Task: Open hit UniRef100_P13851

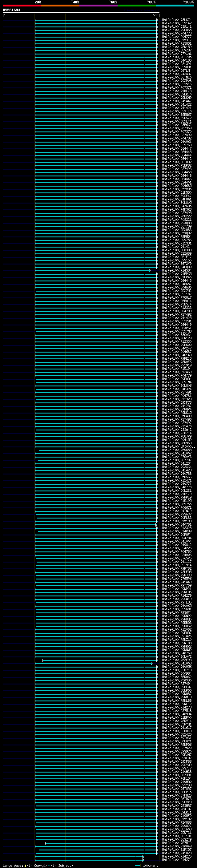Action: click(176, 43)
